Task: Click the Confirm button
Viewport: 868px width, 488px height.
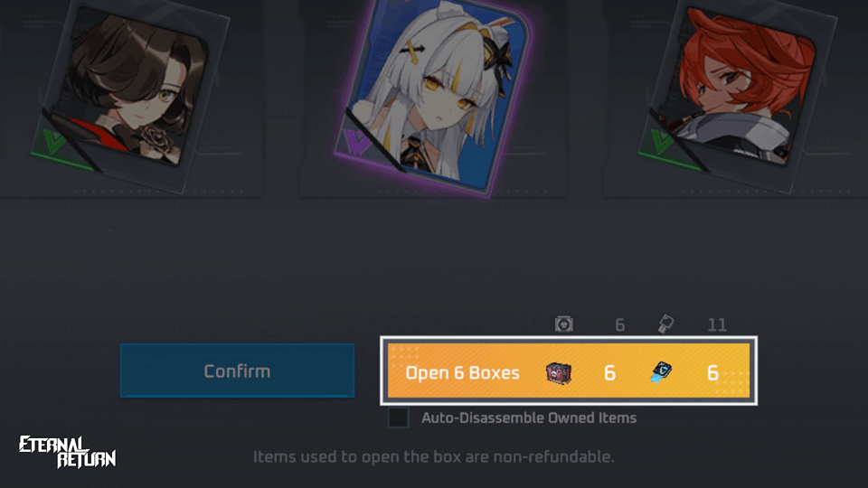Action: tap(237, 371)
